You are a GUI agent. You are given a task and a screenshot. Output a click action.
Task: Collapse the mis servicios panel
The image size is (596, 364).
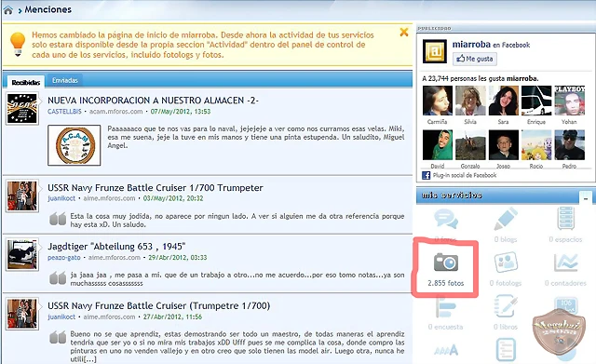(x=586, y=198)
